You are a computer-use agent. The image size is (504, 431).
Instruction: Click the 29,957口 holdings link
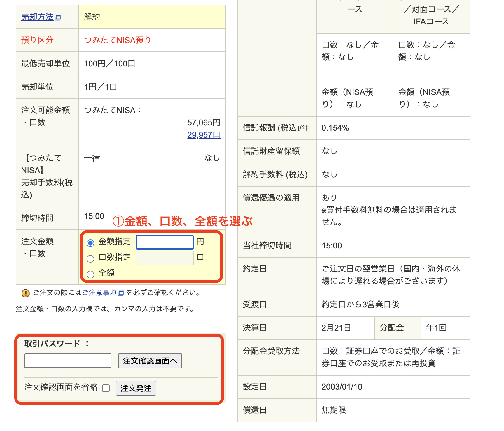pyautogui.click(x=204, y=135)
